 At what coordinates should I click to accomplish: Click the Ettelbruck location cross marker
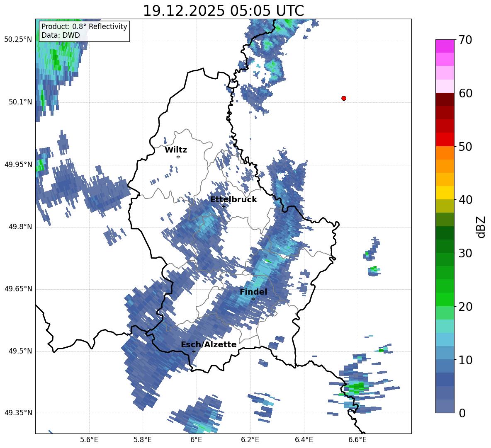[x=224, y=206]
